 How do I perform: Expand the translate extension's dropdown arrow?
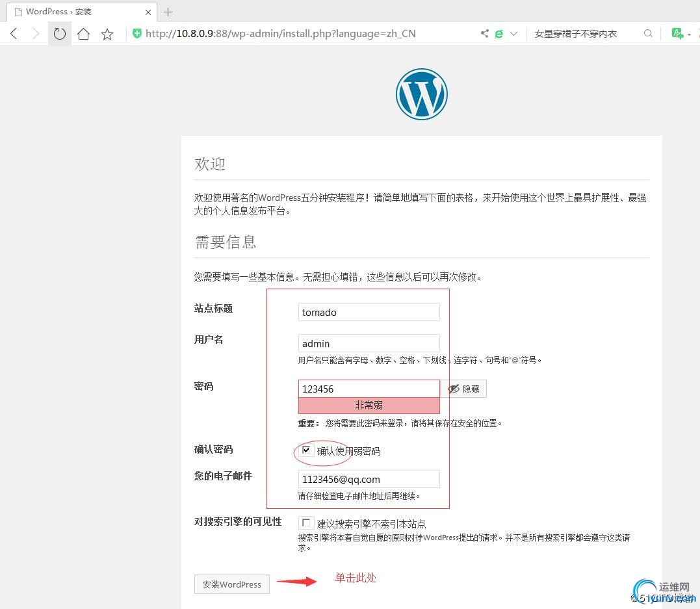pyautogui.click(x=690, y=34)
